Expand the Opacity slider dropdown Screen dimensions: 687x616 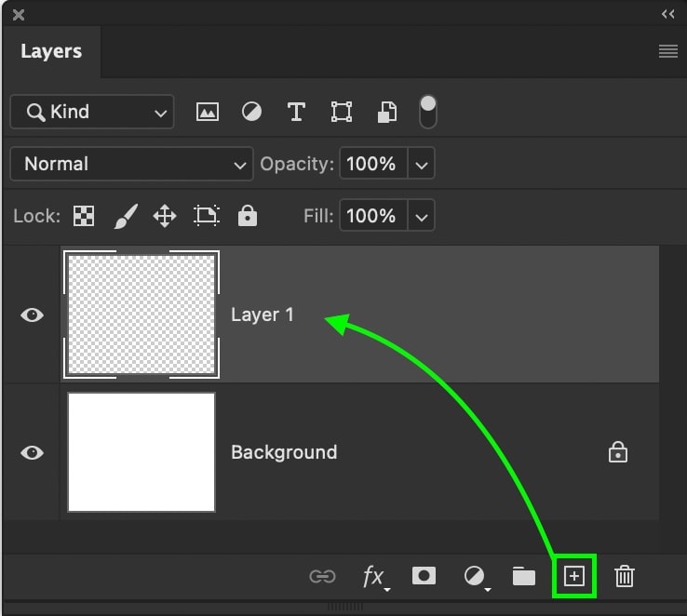(x=422, y=165)
